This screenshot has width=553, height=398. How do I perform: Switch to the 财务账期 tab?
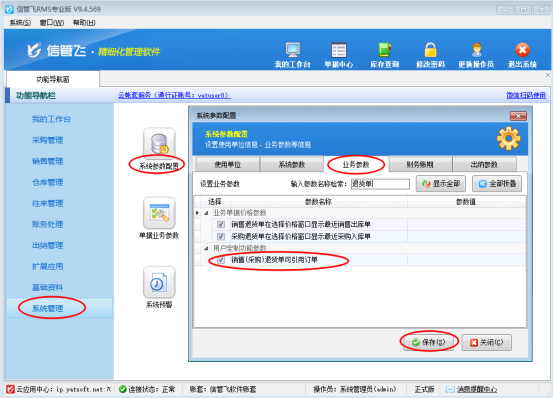point(420,165)
